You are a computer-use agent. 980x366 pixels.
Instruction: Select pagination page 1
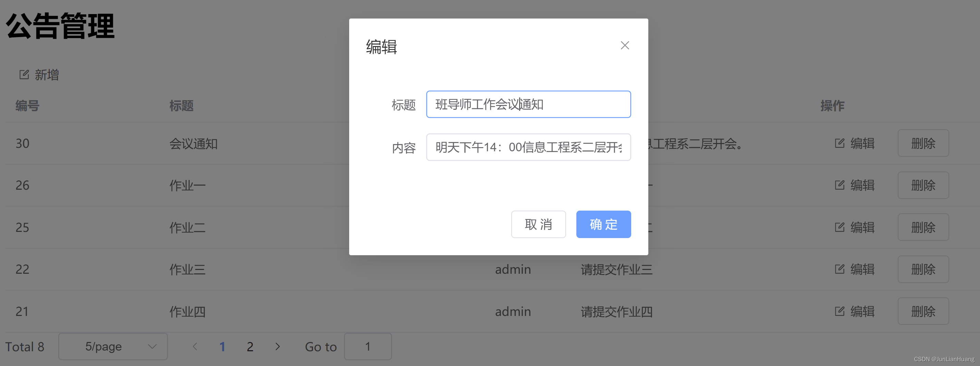coord(222,346)
